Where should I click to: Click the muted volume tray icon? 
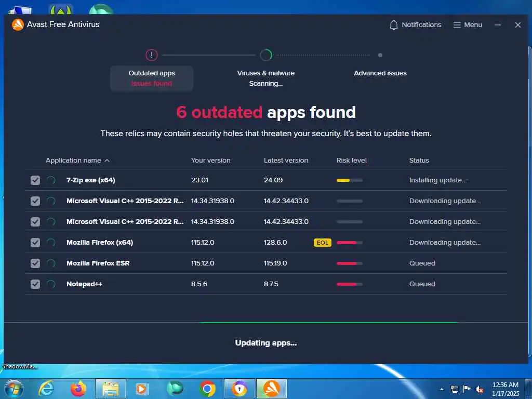(480, 390)
